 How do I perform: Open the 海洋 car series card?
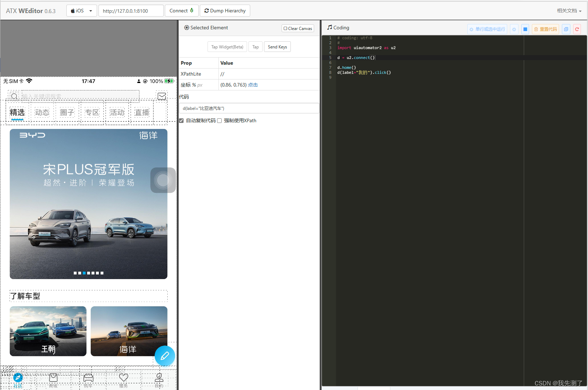[129, 331]
